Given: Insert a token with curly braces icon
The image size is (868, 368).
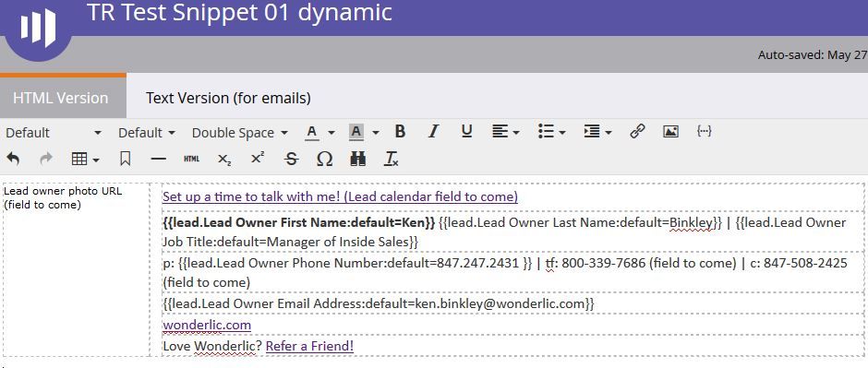Looking at the screenshot, I should (705, 132).
